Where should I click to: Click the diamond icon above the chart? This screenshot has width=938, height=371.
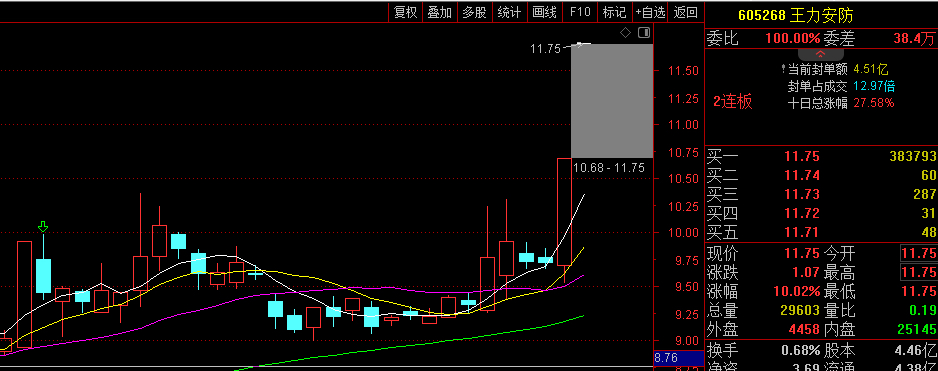pos(625,32)
